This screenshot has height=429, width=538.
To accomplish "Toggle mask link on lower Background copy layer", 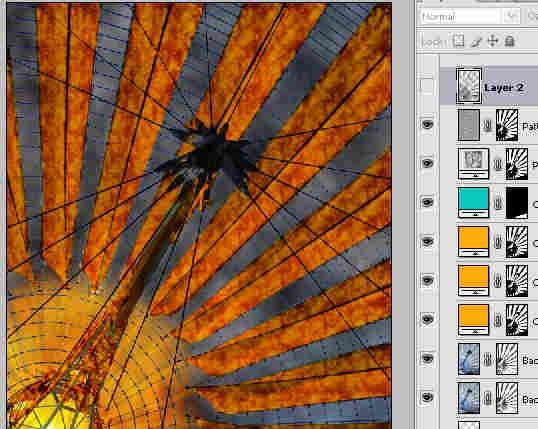I will 488,399.
